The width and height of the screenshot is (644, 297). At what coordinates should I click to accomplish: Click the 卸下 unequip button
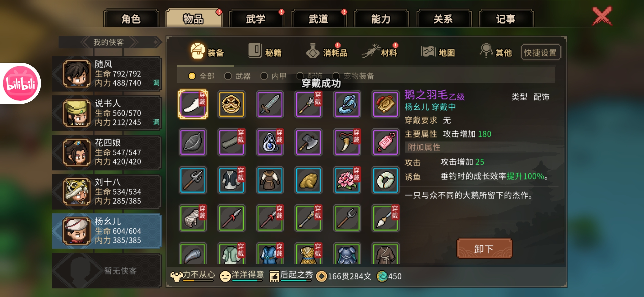pos(484,249)
